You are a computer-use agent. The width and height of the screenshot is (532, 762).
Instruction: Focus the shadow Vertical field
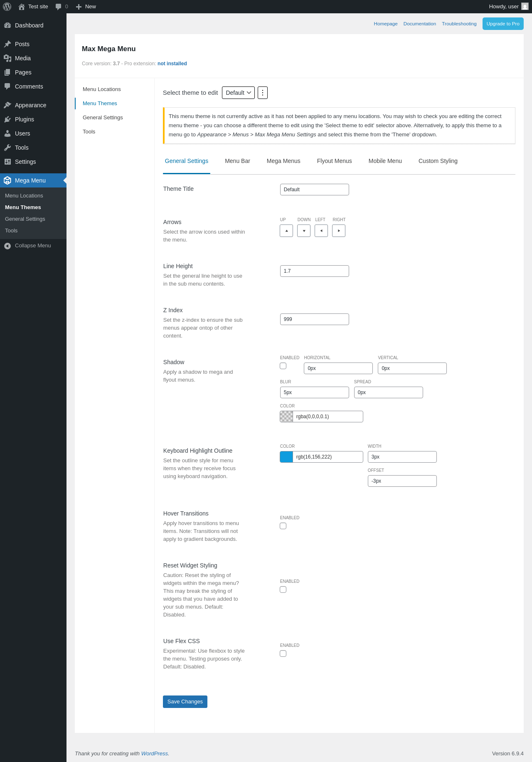(412, 368)
